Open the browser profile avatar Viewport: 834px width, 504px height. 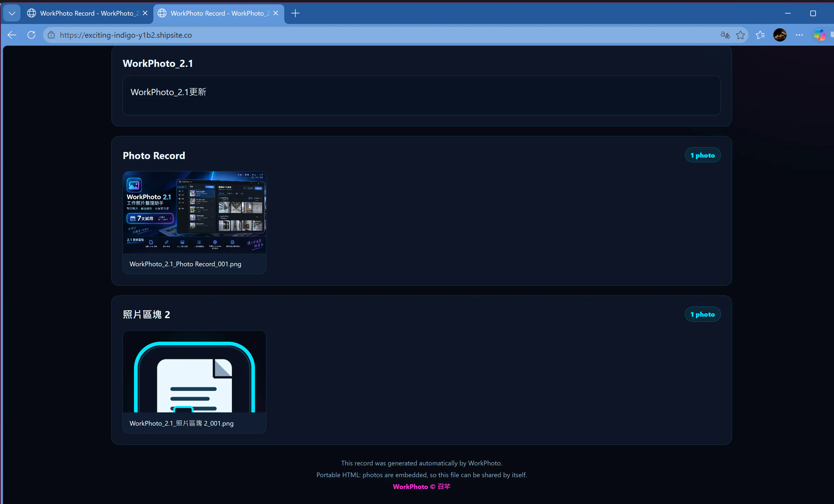tap(780, 35)
